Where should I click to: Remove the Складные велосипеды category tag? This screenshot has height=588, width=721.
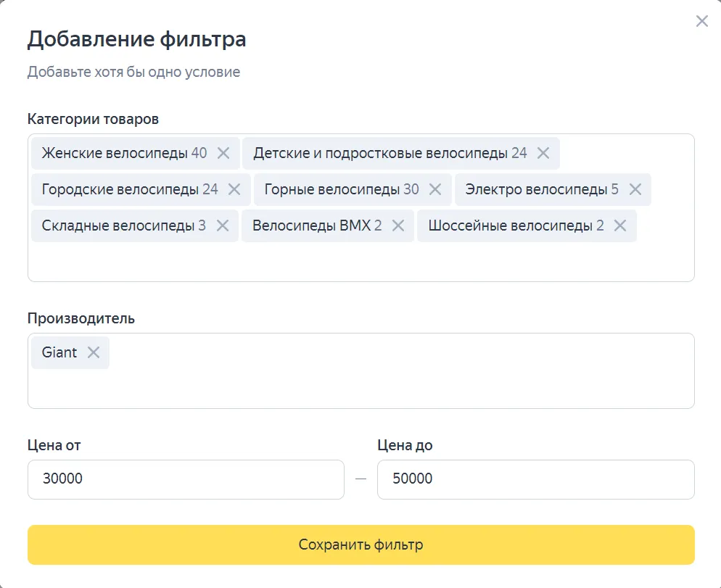coord(223,225)
